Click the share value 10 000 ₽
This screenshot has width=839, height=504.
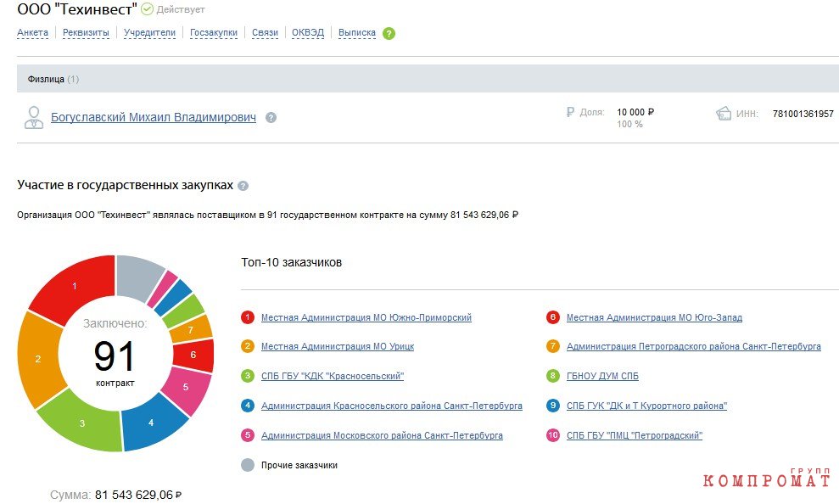[x=635, y=112]
